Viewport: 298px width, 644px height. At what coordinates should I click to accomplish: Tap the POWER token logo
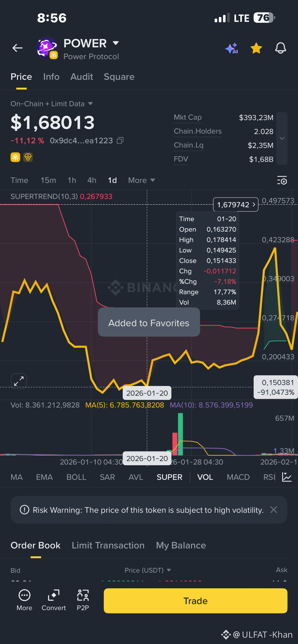47,48
